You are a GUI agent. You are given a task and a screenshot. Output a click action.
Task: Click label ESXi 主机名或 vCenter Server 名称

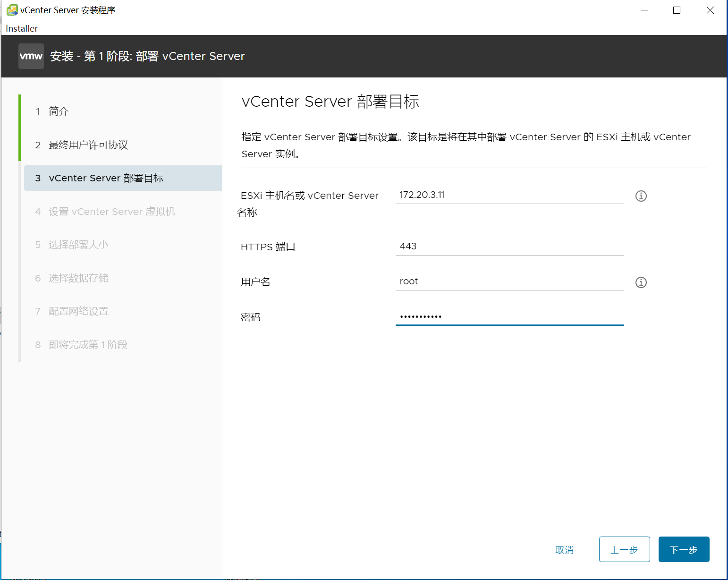pyautogui.click(x=309, y=204)
